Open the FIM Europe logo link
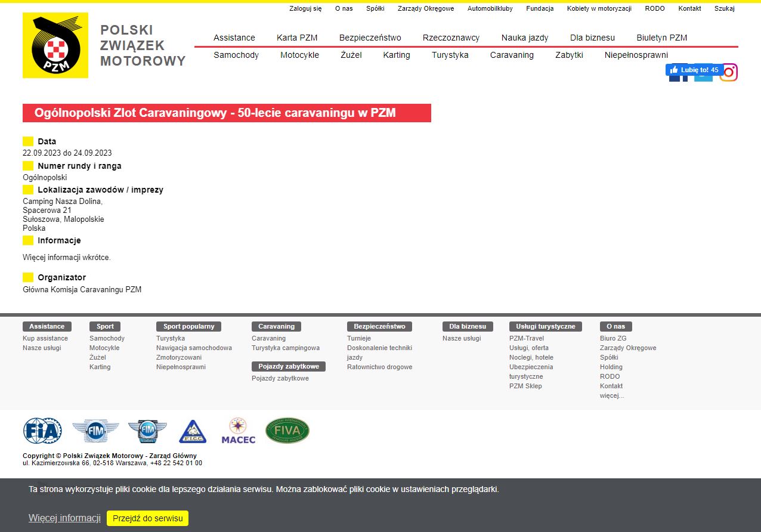Screen dimensions: 761x532 (147, 431)
